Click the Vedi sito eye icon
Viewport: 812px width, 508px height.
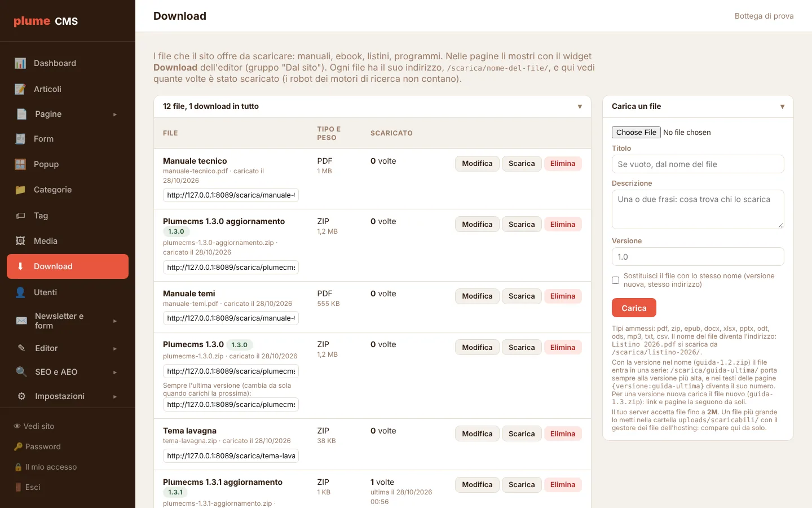pyautogui.click(x=17, y=426)
